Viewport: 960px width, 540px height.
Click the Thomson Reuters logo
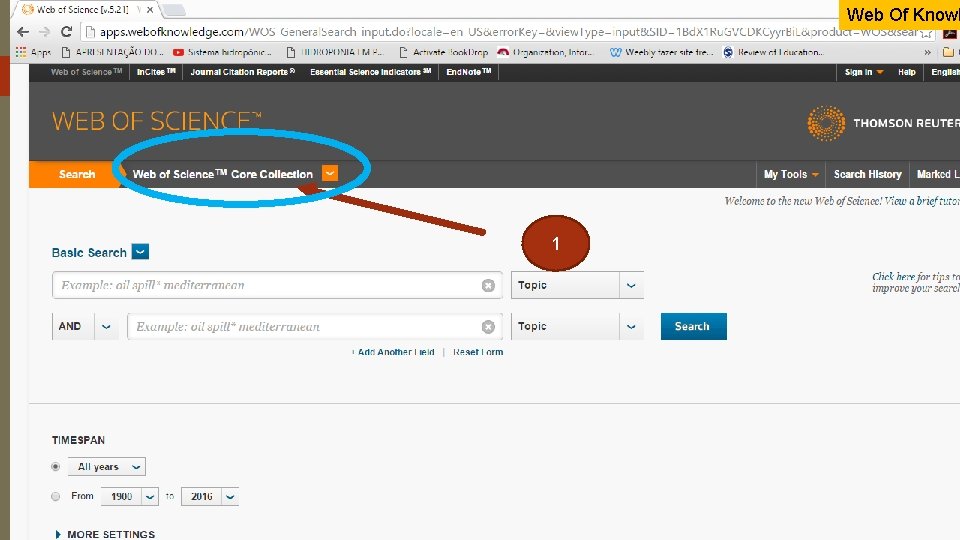tap(883, 123)
